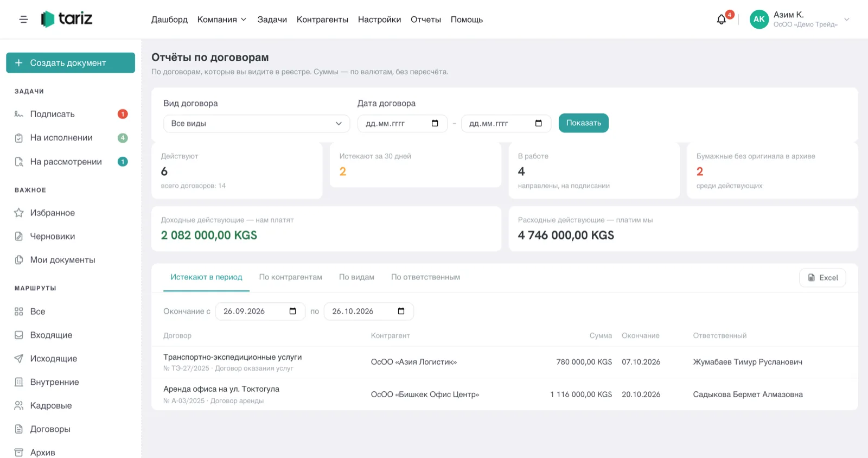Screen dimensions: 868x458
Task: Open the tariz logo home link
Action: tap(67, 19)
